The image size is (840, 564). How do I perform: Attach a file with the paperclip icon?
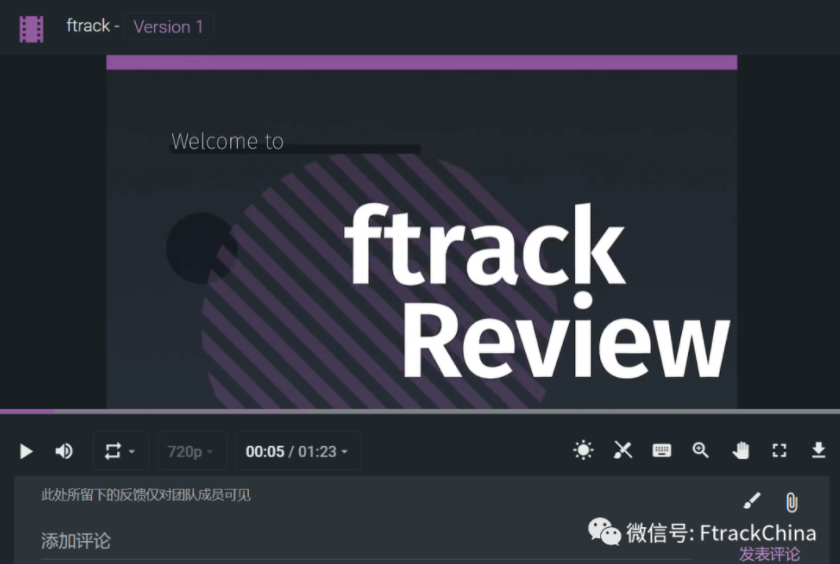(791, 502)
